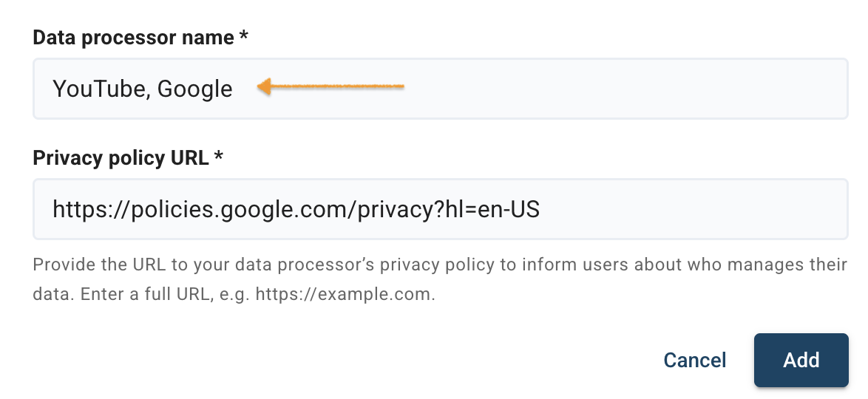This screenshot has width=868, height=399.
Task: Click the Add button
Action: click(801, 360)
